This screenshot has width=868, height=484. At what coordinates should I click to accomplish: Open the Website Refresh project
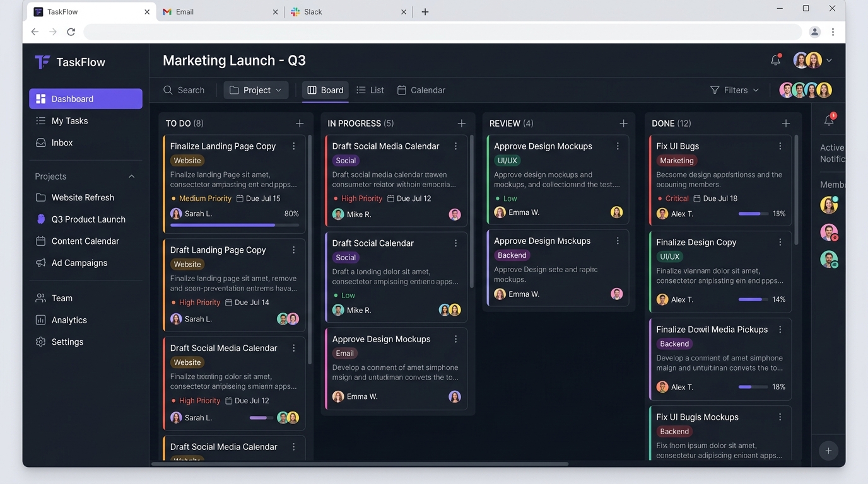86,198
